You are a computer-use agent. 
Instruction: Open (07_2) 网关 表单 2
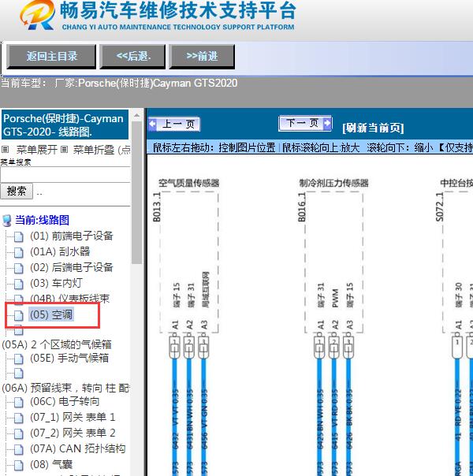73,433
